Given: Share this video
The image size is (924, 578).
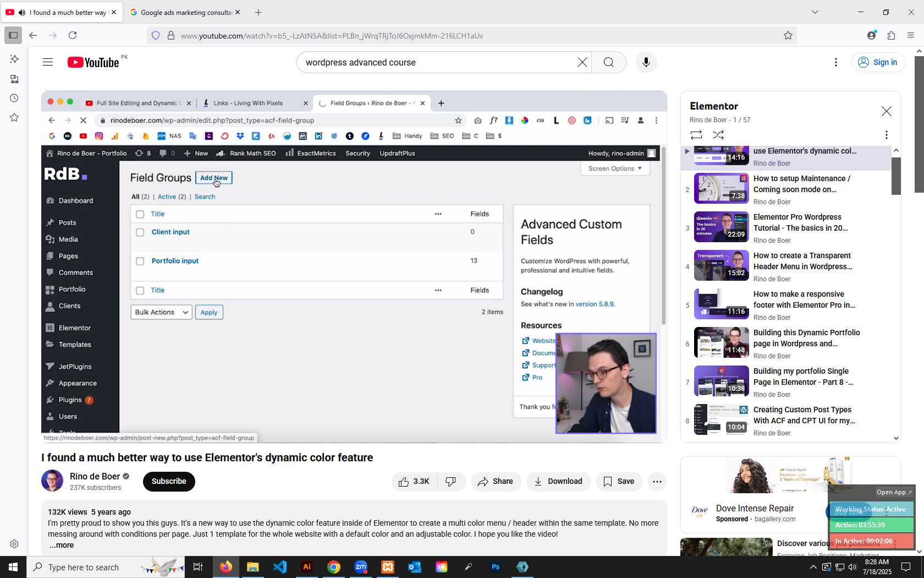Looking at the screenshot, I should point(496,482).
